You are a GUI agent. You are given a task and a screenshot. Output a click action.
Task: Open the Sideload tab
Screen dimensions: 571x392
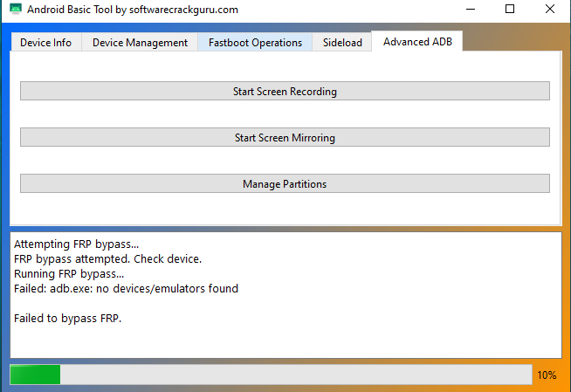point(342,42)
